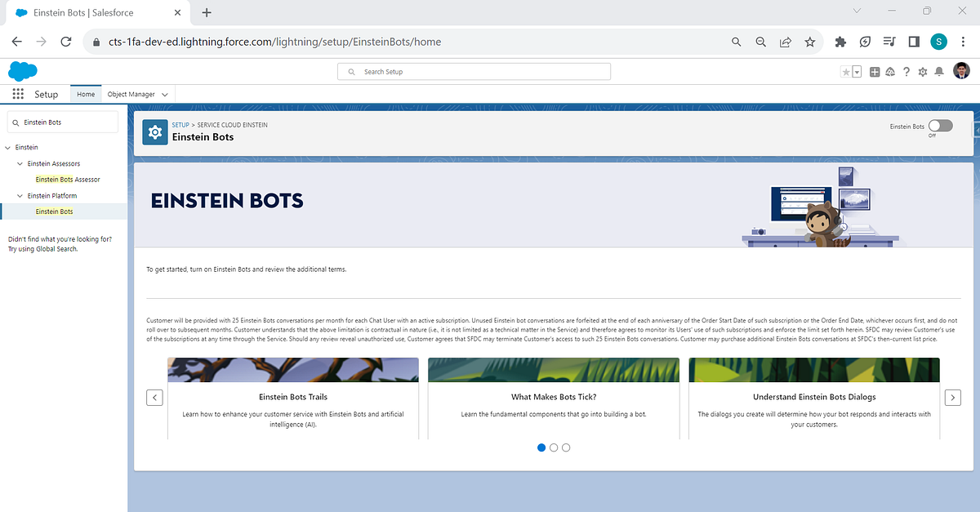This screenshot has width=980, height=512.
Task: View notifications via the bell icon
Action: coord(939,71)
